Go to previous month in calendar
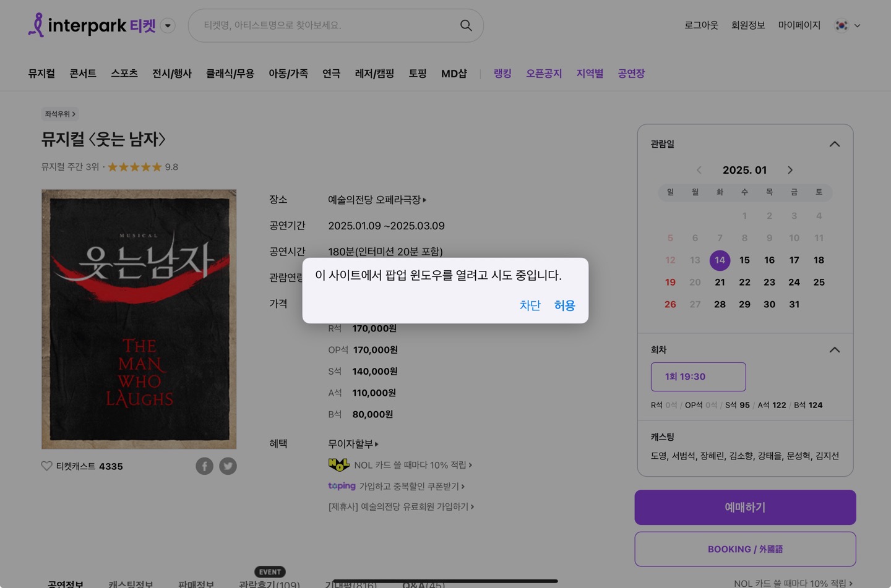The image size is (891, 588). click(699, 170)
